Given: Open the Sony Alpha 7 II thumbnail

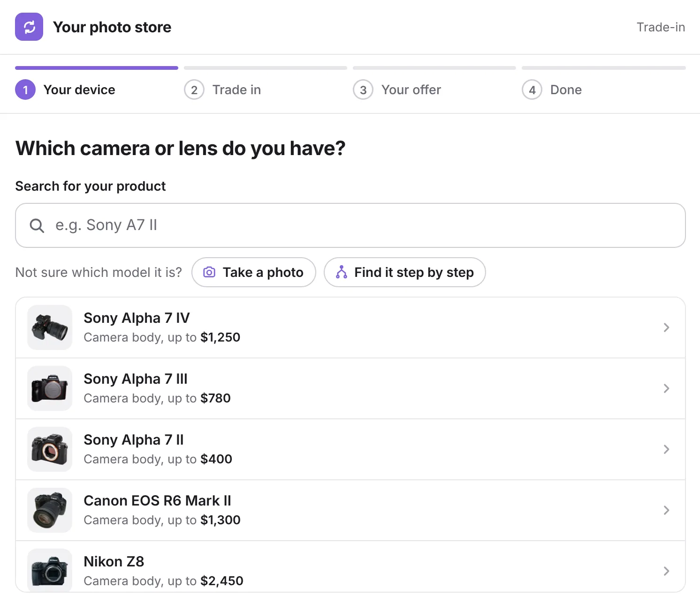Looking at the screenshot, I should coord(50,449).
